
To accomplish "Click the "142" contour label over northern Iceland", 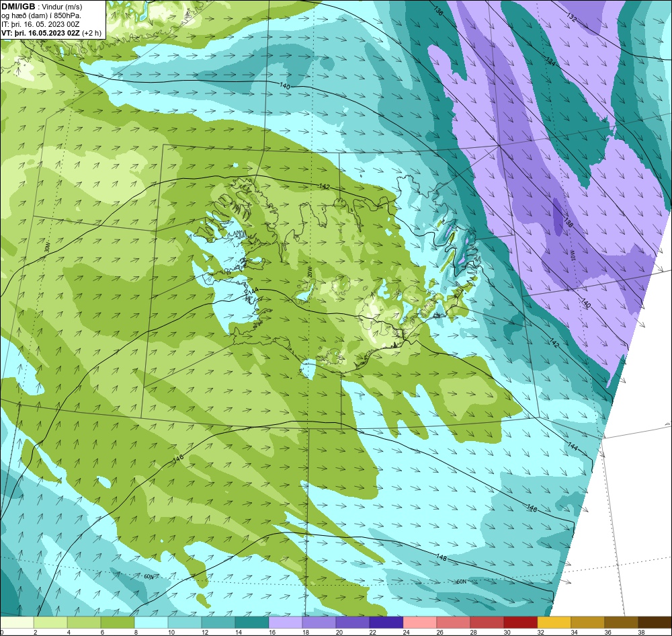I will 325,186.
